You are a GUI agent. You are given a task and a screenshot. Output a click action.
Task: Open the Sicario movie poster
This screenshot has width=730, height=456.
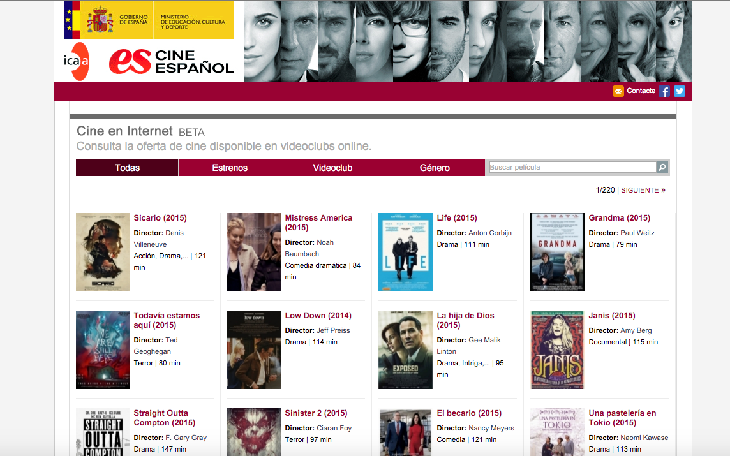[103, 252]
